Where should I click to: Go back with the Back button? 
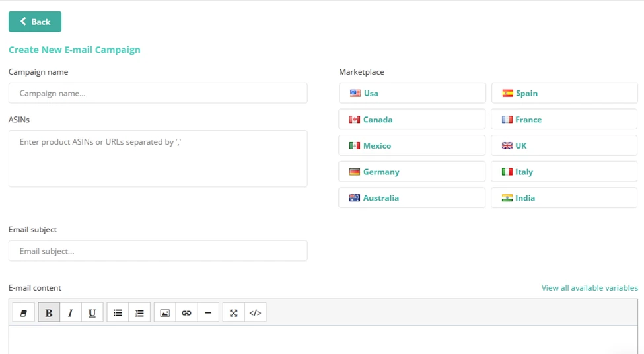35,22
